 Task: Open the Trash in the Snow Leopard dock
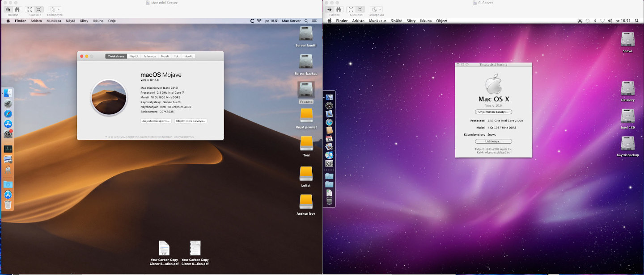coord(329,200)
